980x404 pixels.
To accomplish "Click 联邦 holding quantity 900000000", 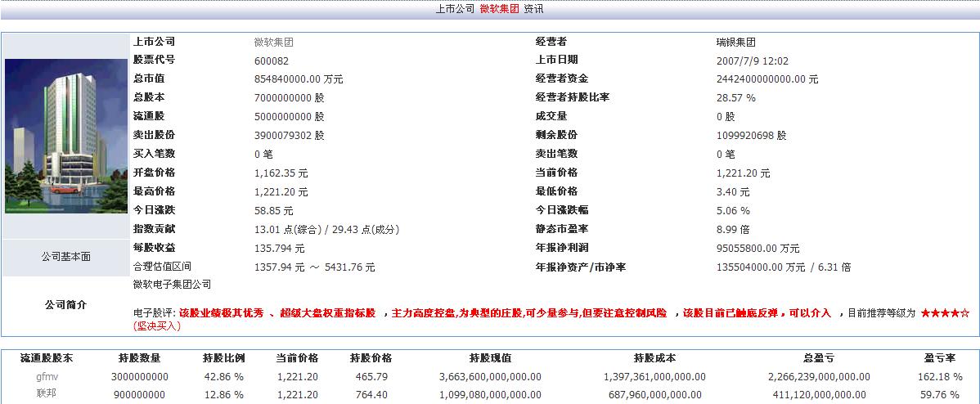I will 140,395.
